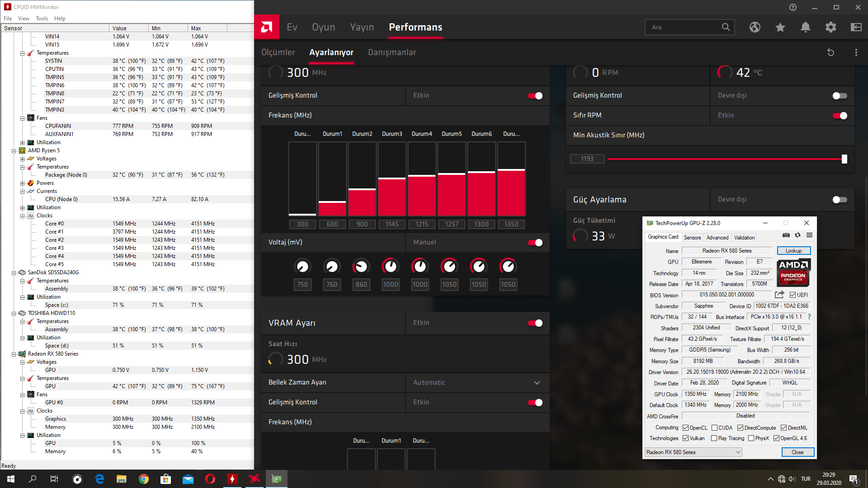Open Radeon settings gear icon
The width and height of the screenshot is (868, 488).
coord(830,27)
